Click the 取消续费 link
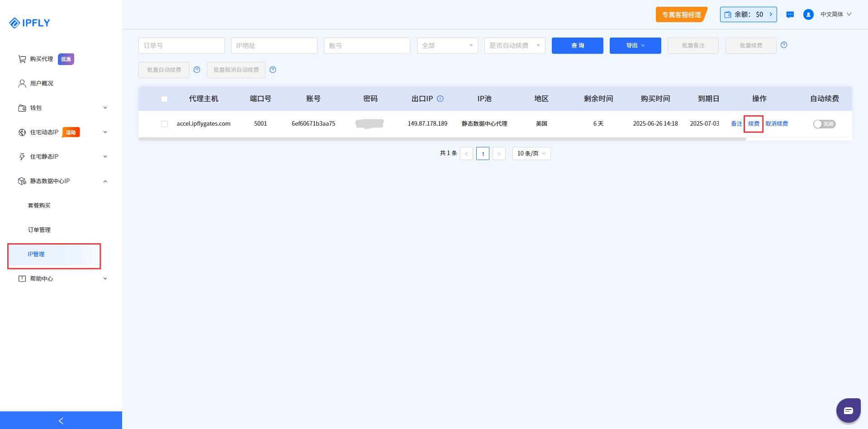The width and height of the screenshot is (868, 429). pos(777,124)
